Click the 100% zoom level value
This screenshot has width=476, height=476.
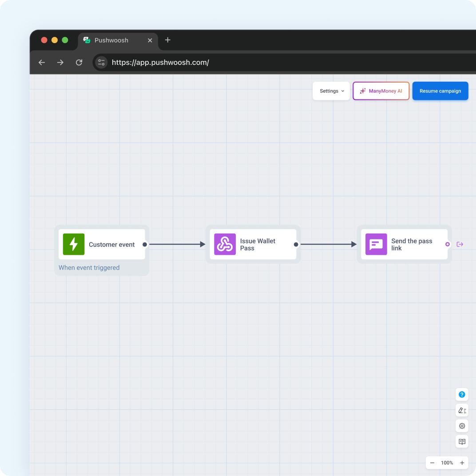tap(447, 463)
